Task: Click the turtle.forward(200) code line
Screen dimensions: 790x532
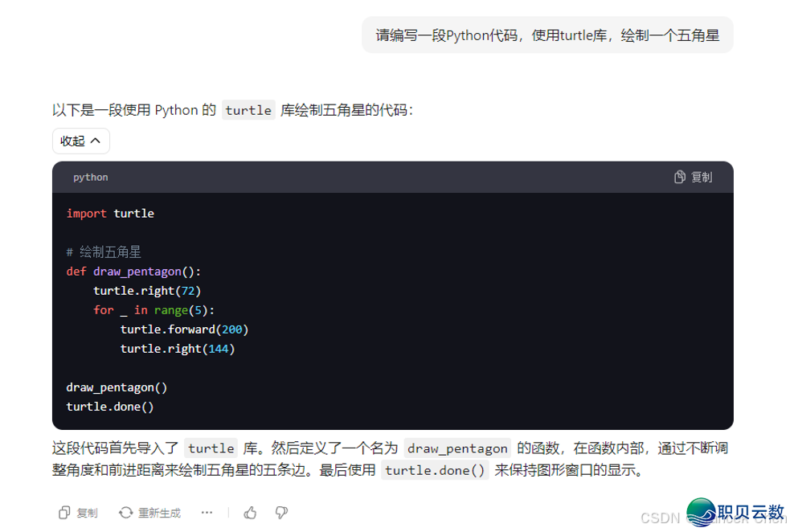Action: 184,329
